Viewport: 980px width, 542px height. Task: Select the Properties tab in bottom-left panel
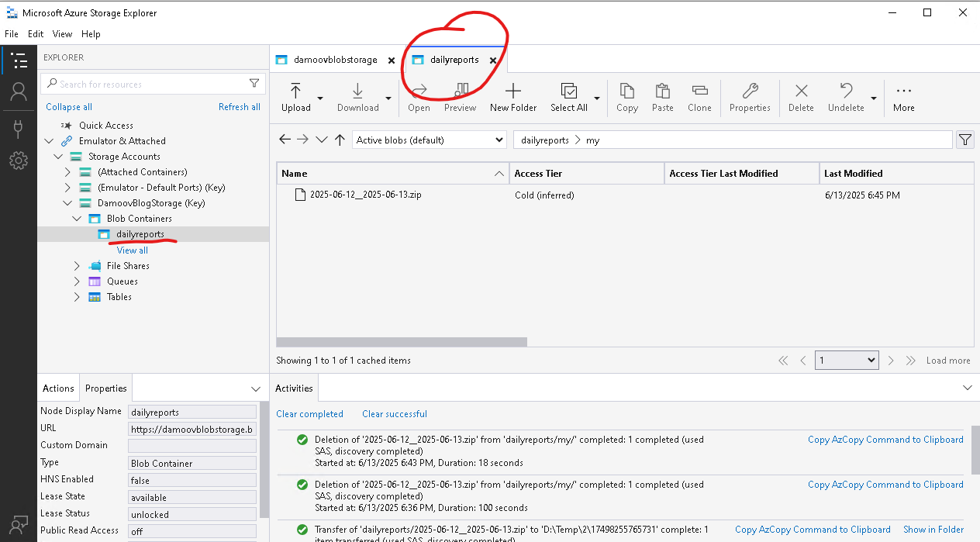click(106, 388)
